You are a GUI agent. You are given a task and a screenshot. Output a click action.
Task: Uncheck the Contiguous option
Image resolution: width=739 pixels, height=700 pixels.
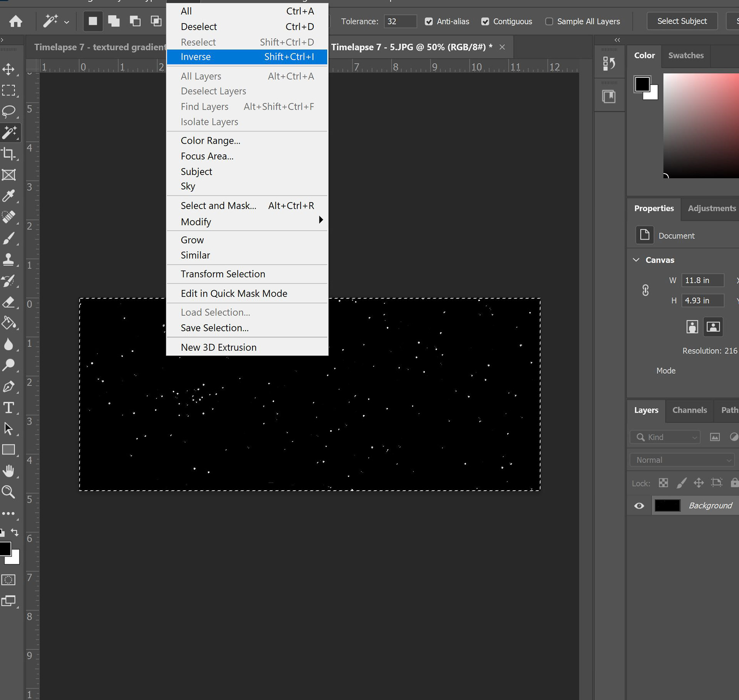[x=485, y=22]
